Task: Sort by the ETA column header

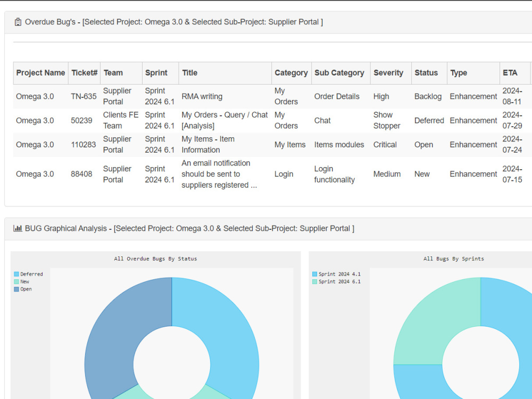Action: click(x=514, y=73)
